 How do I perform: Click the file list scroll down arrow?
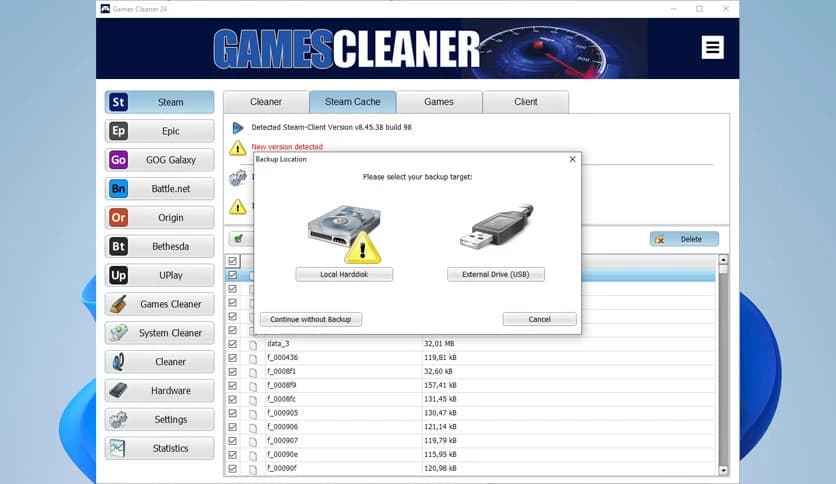pyautogui.click(x=723, y=470)
